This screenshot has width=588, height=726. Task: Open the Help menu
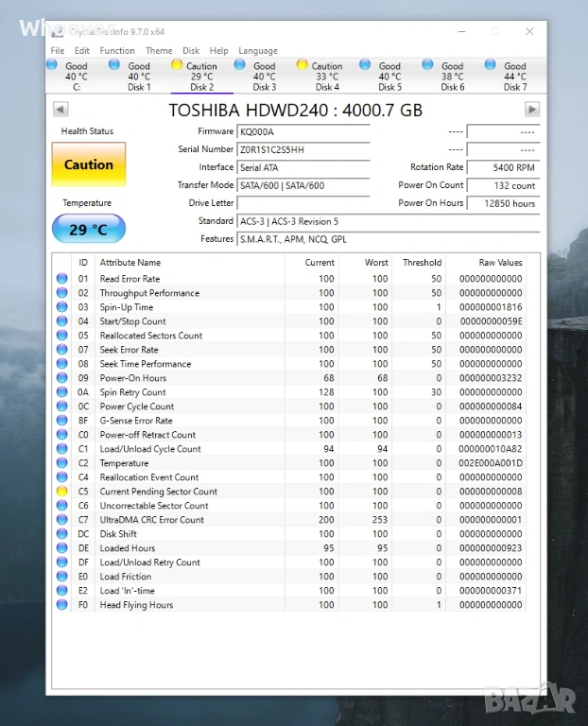(x=219, y=51)
